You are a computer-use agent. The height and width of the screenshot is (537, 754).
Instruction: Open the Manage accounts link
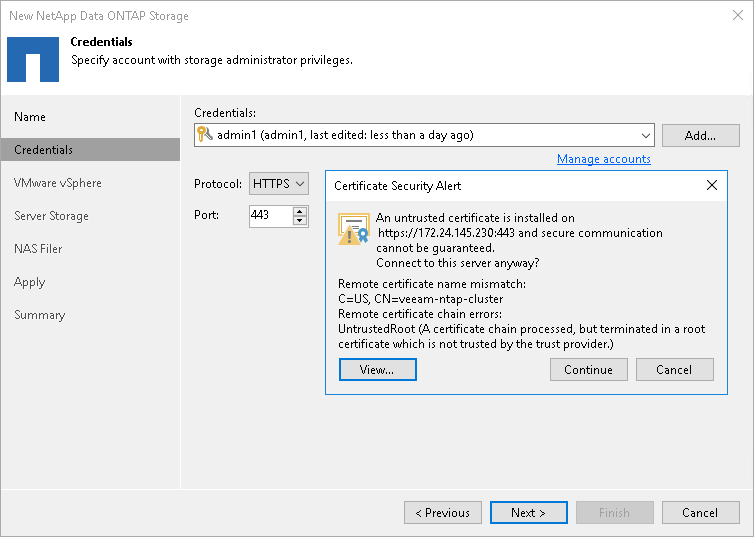pyautogui.click(x=603, y=159)
